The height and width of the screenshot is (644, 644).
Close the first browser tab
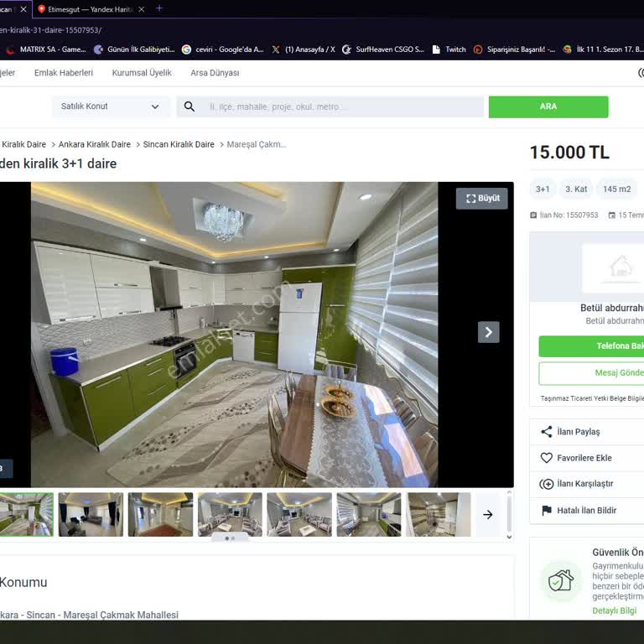[23, 9]
